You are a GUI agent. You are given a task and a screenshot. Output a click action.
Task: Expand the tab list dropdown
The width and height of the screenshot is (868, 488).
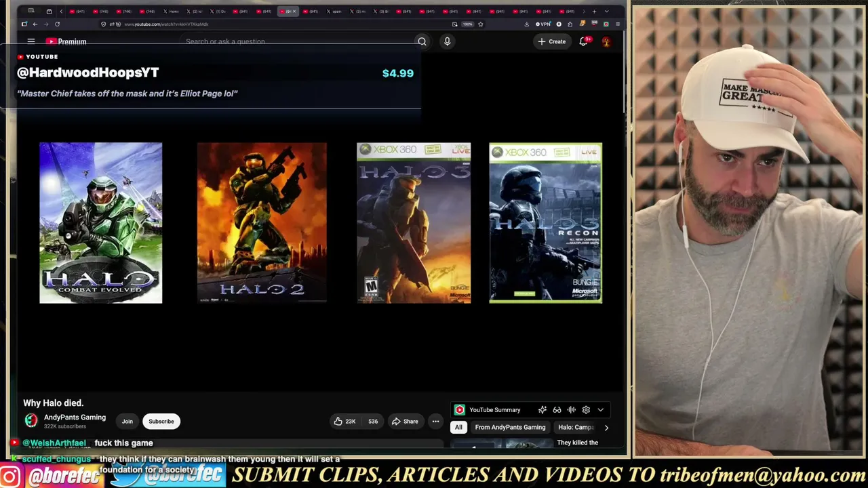point(606,12)
